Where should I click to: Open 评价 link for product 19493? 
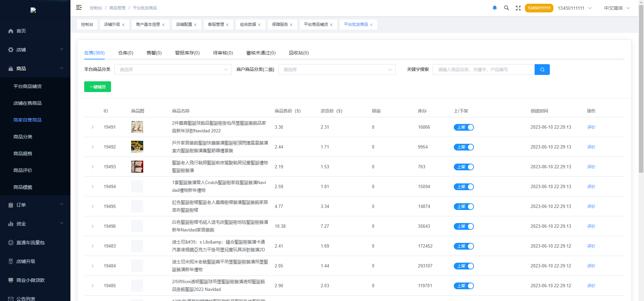click(591, 167)
